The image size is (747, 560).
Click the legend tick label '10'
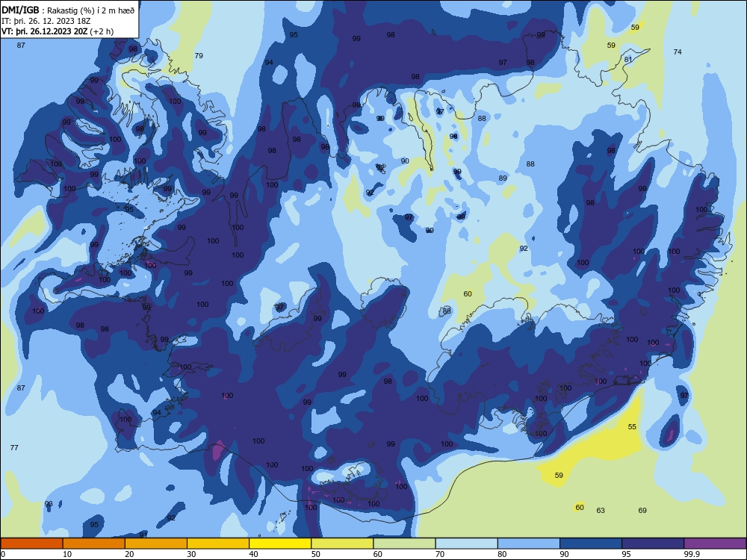coord(67,554)
